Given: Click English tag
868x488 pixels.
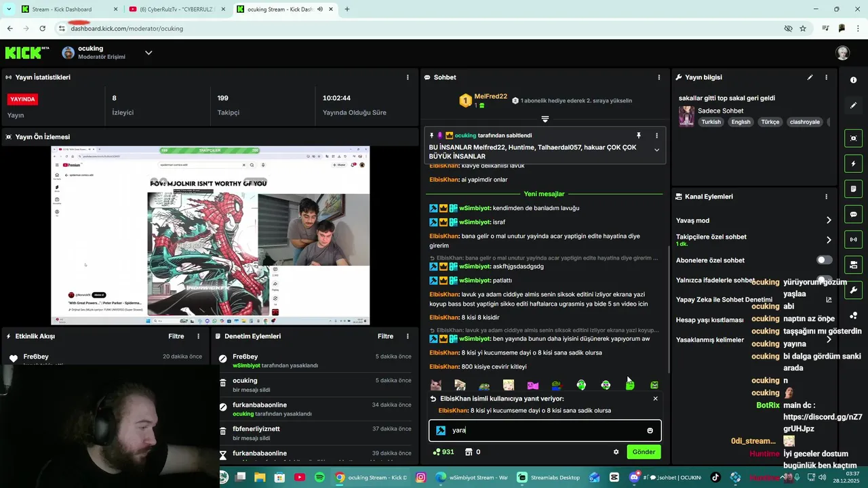Looking at the screenshot, I should 741,122.
